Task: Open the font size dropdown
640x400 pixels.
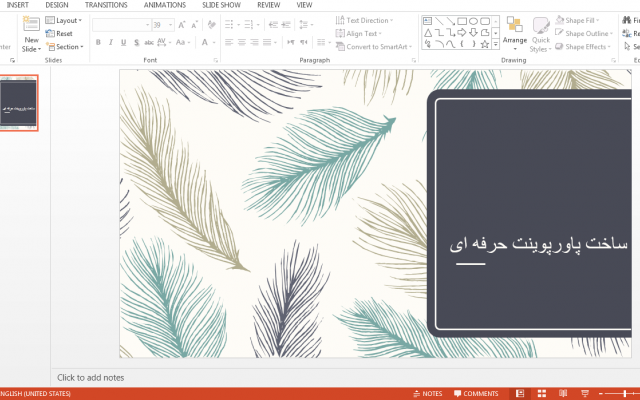Action: [170, 25]
